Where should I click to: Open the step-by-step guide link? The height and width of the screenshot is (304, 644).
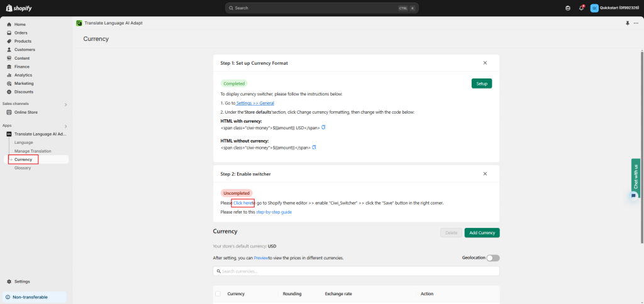pos(274,212)
